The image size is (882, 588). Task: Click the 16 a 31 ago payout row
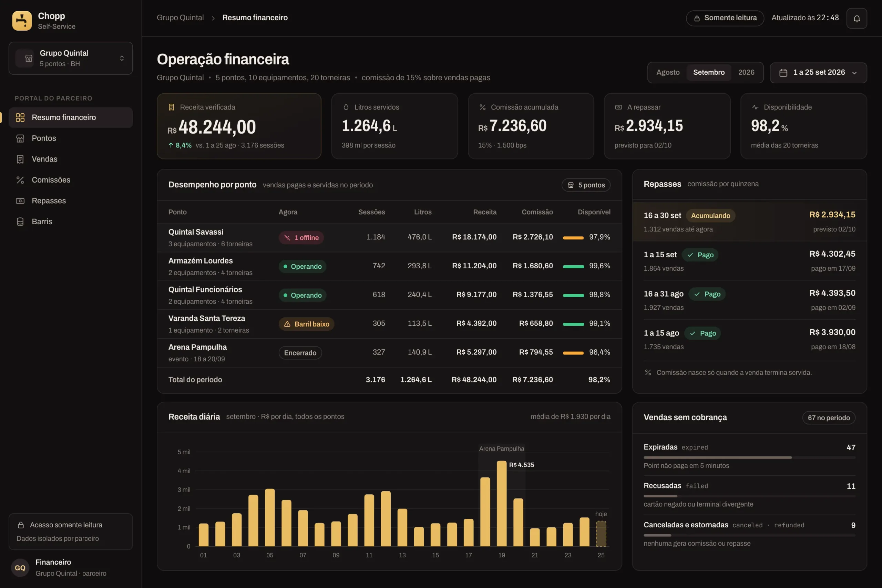point(749,300)
